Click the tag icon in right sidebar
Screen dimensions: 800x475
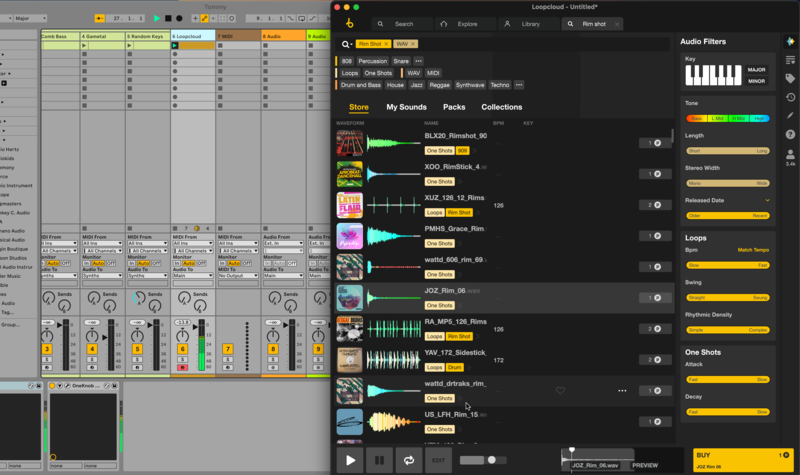790,78
